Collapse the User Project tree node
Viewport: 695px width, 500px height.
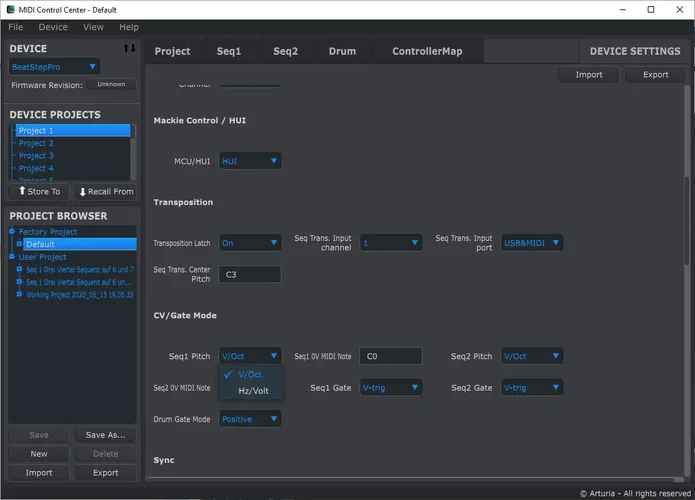click(x=14, y=257)
